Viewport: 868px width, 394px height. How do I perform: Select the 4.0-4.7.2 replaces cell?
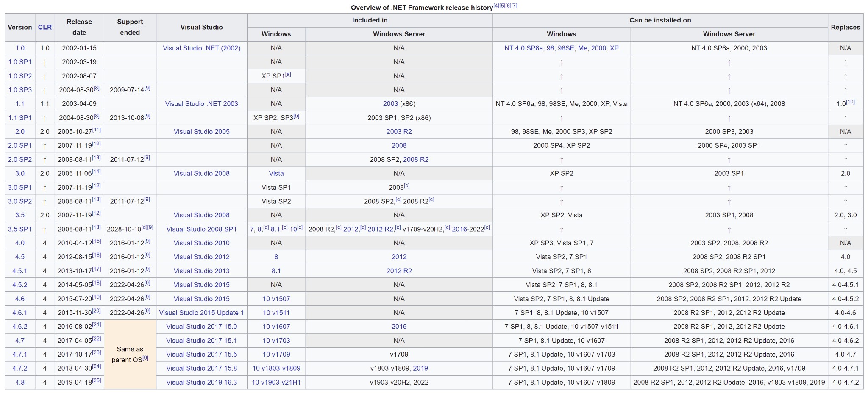pos(846,382)
